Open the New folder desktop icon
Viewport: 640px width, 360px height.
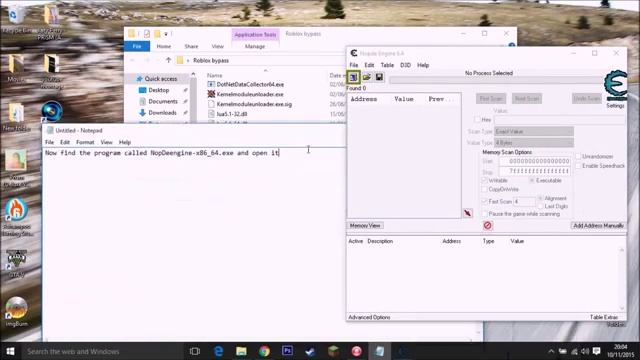16,117
